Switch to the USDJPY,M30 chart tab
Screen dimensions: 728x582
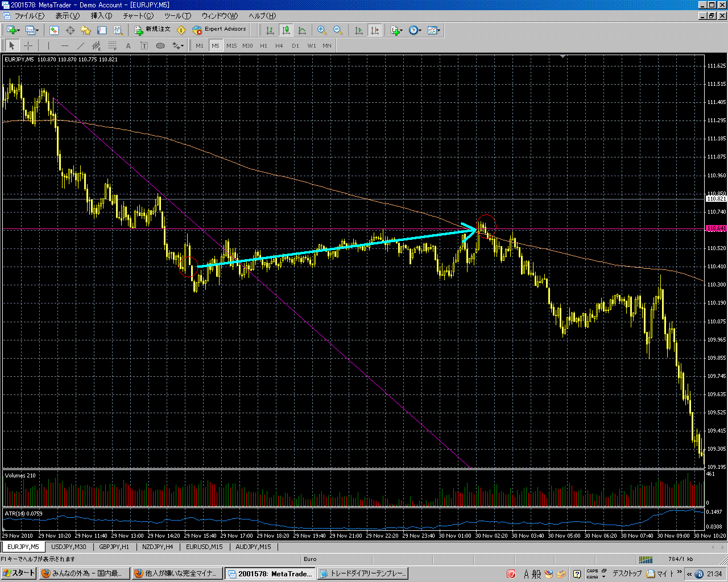pos(69,547)
